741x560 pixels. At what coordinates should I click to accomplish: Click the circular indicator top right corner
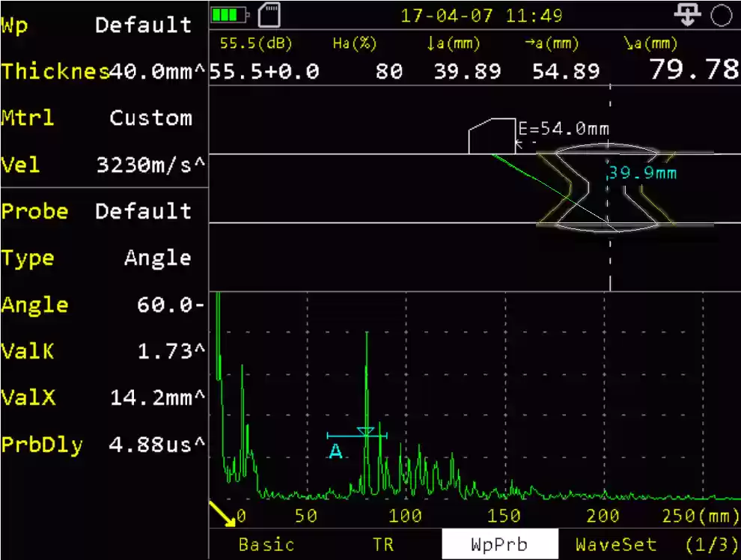pyautogui.click(x=722, y=15)
